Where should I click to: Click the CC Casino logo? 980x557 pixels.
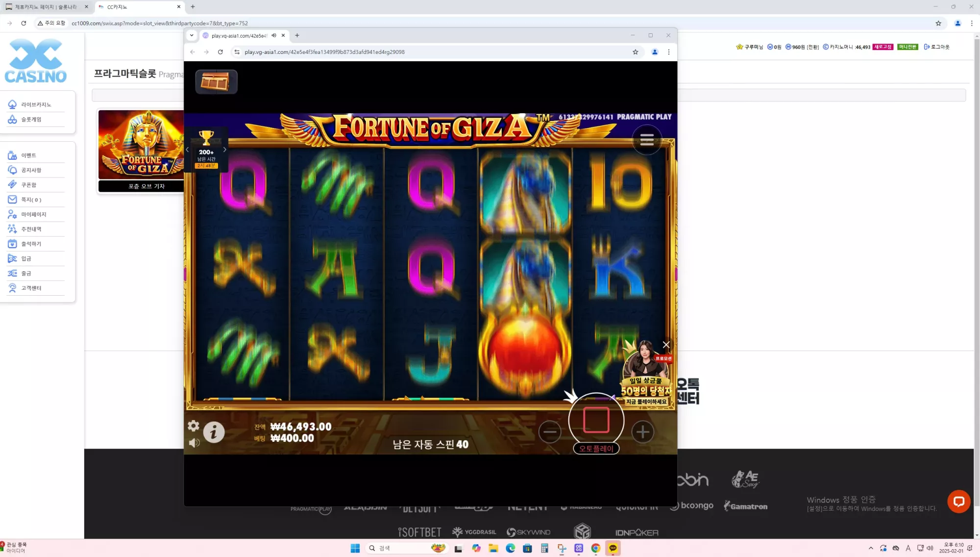[x=36, y=61]
